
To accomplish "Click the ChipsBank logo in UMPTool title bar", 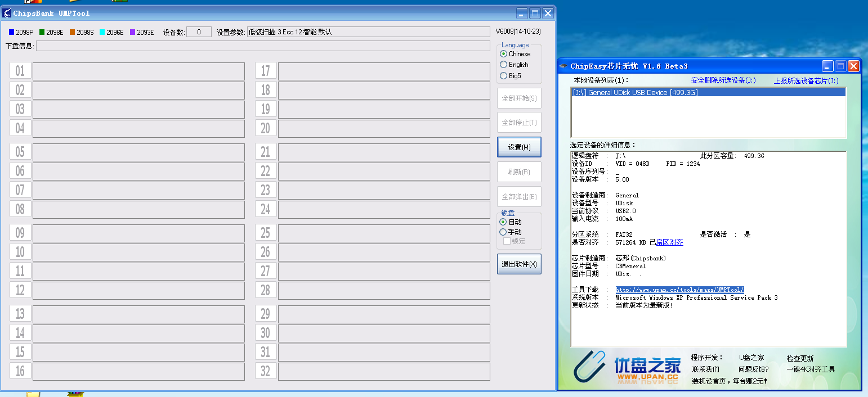I will (6, 13).
